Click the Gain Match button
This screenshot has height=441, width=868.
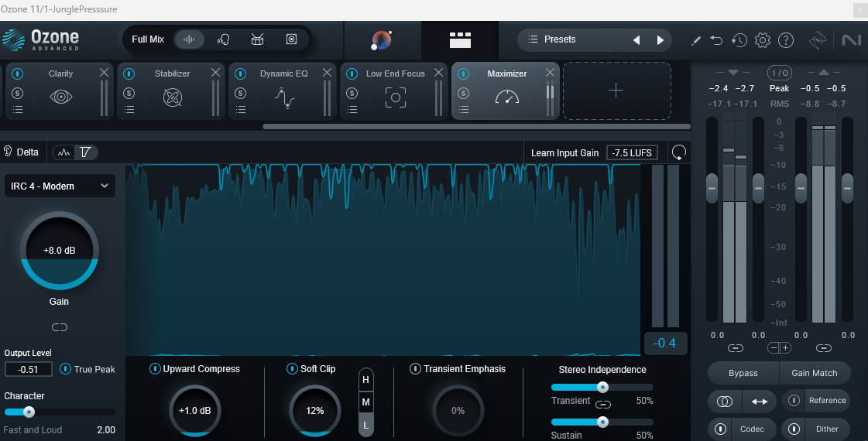click(815, 373)
